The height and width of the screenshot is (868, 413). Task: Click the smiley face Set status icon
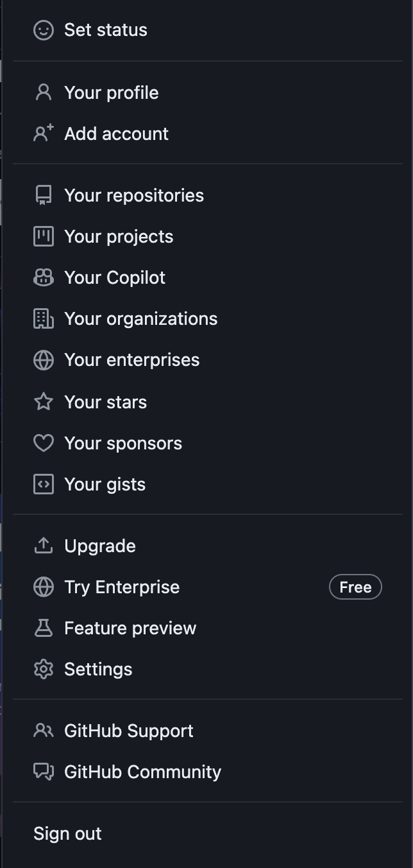[x=44, y=30]
